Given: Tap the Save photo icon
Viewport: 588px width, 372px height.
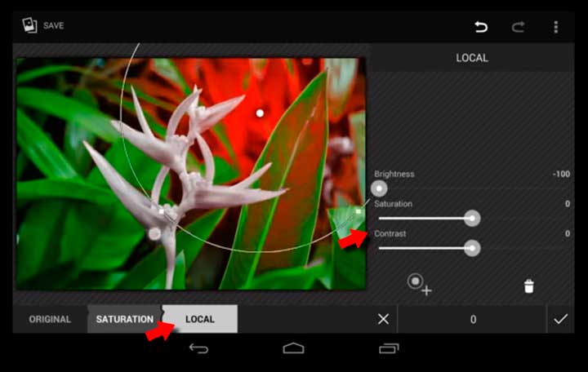Looking at the screenshot, I should 29,25.
